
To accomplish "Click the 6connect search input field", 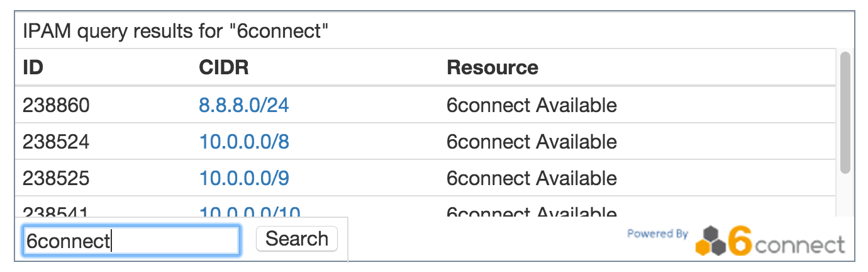I will point(131,241).
